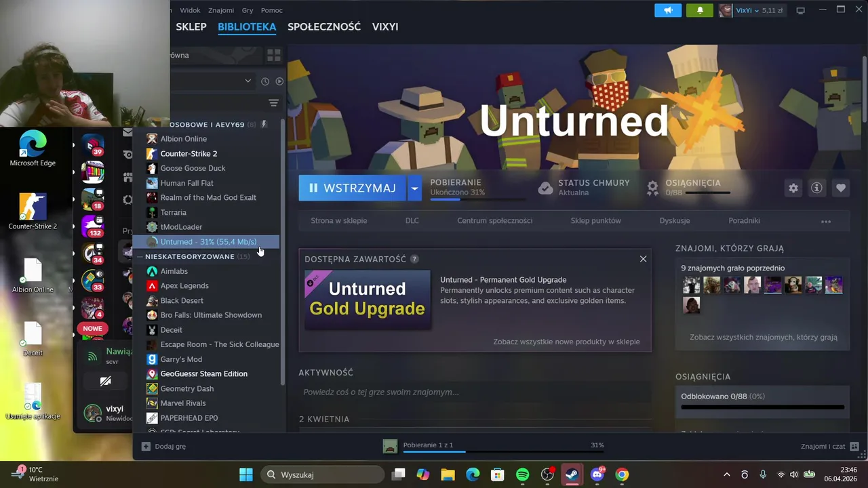The image size is (868, 488).
Task: Open VIXYI profile tab
Action: tap(385, 26)
